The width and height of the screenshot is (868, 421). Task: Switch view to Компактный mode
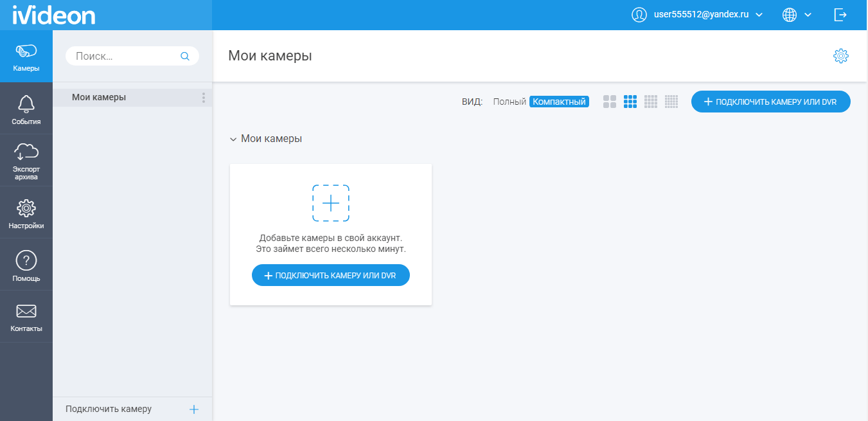[x=559, y=102]
